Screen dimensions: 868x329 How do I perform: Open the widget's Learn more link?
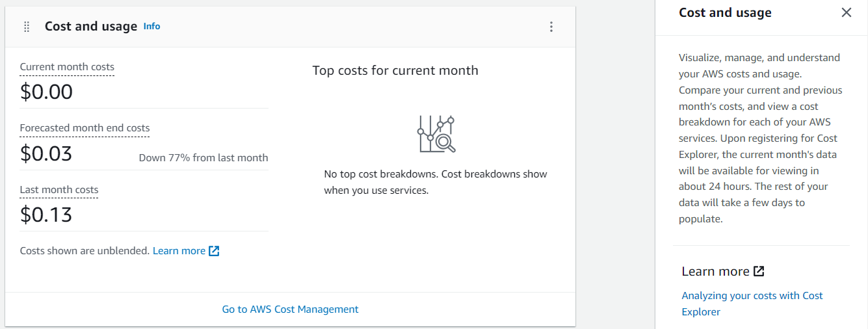(179, 251)
